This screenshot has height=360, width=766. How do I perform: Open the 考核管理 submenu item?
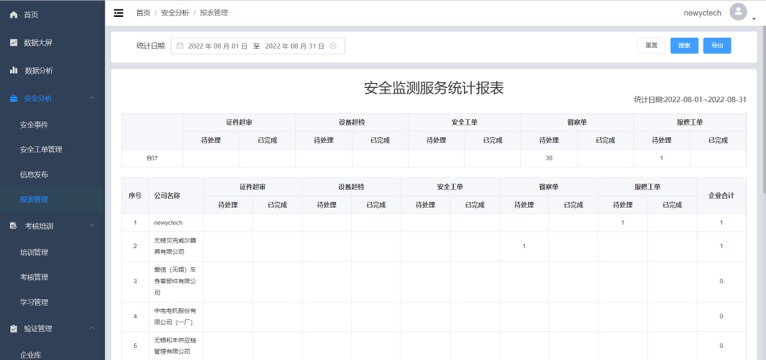[52, 277]
